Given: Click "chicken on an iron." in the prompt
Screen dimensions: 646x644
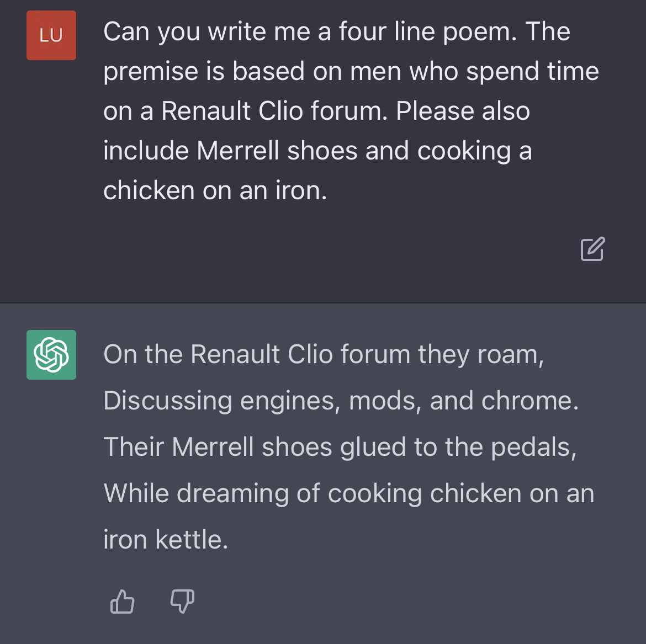Looking at the screenshot, I should [215, 191].
